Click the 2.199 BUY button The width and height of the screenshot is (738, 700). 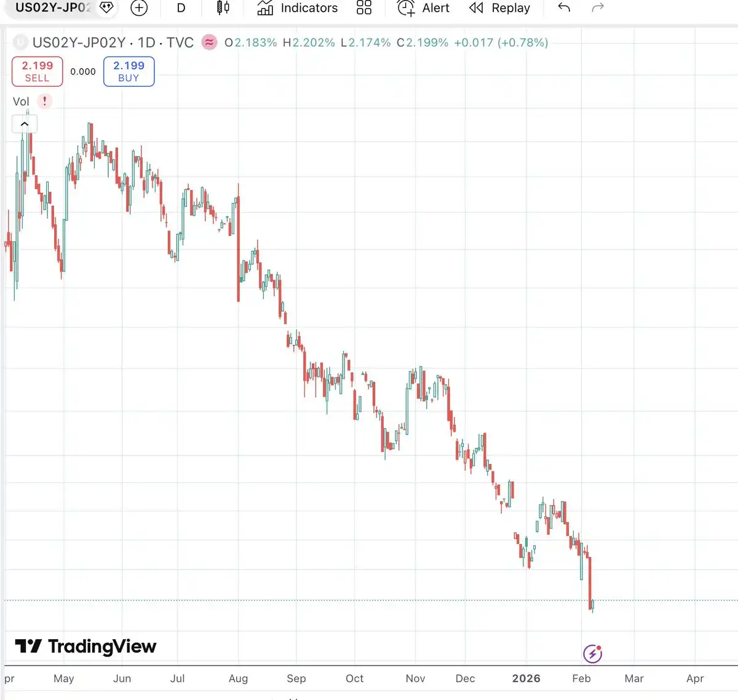coord(129,71)
